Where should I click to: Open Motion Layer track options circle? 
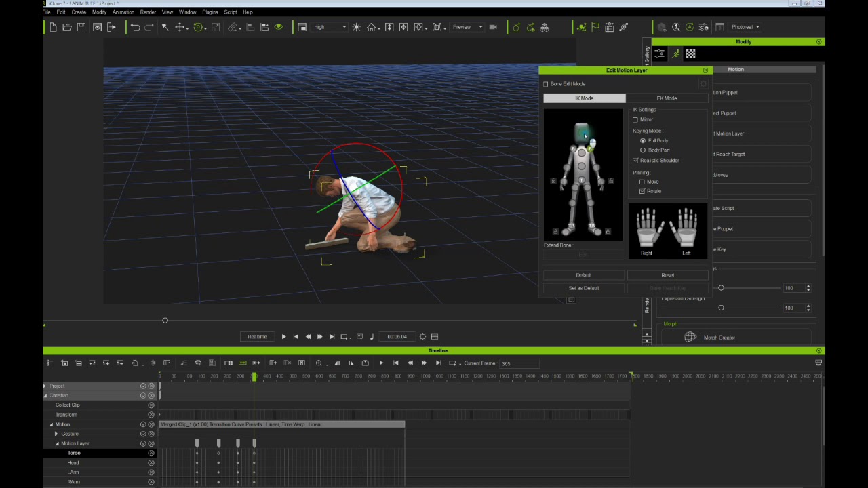(x=143, y=443)
